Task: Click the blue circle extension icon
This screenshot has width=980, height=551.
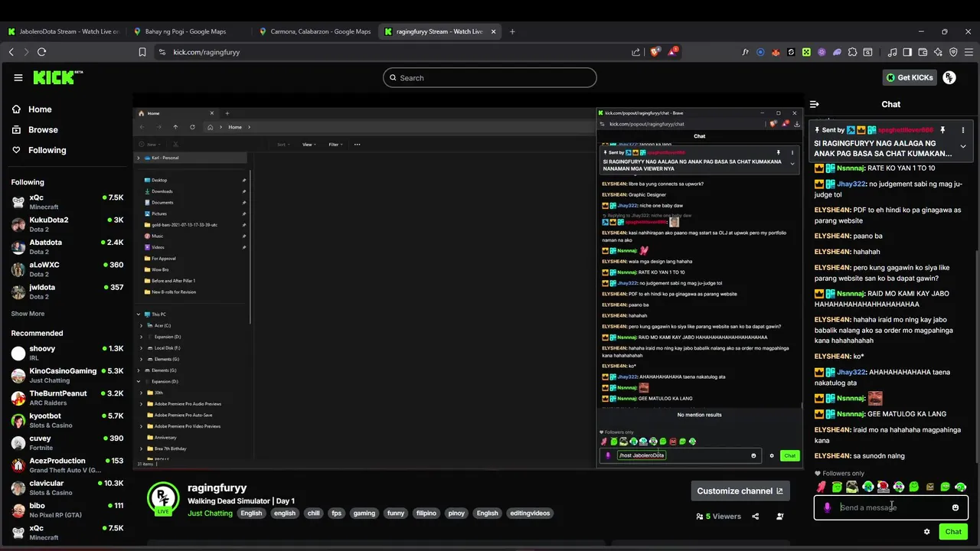Action: point(760,52)
